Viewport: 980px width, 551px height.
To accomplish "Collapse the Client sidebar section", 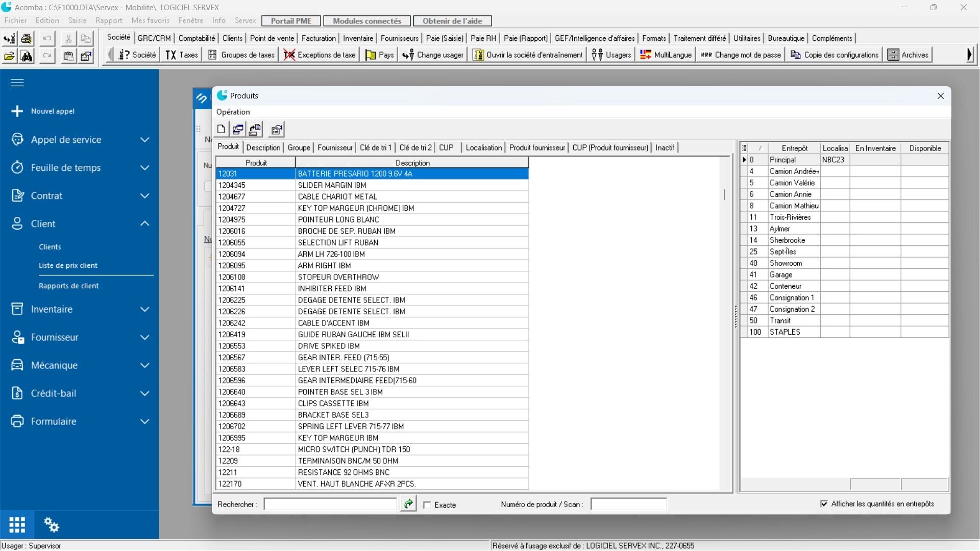I will (x=145, y=223).
